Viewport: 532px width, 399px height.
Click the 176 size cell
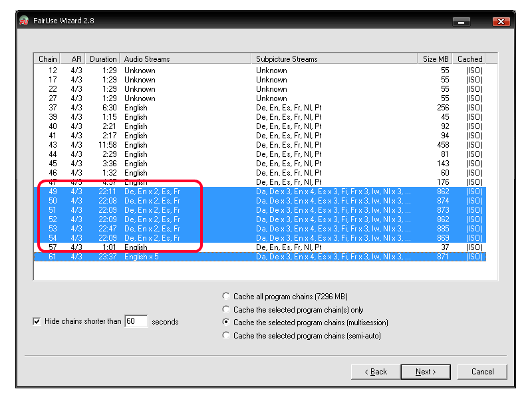[443, 182]
